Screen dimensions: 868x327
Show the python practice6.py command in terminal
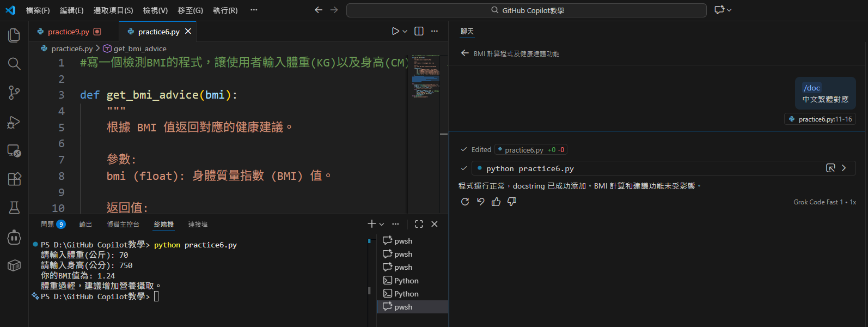(830, 168)
